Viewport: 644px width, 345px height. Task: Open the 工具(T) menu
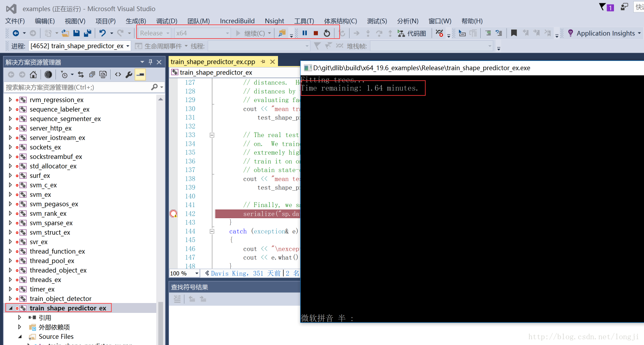click(x=304, y=21)
